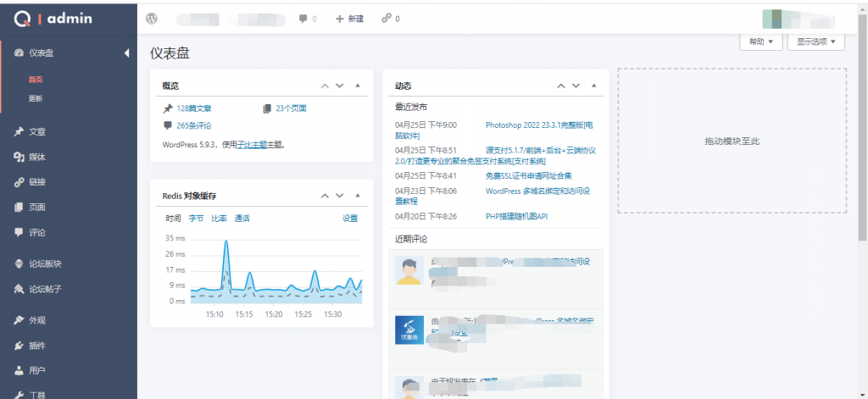Switch Redis chart to 字节 tab
This screenshot has height=399, width=868.
pos(196,218)
